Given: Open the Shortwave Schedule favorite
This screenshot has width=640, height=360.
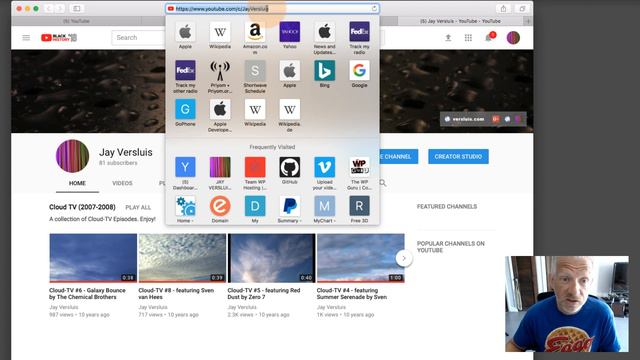Looking at the screenshot, I should point(255,71).
